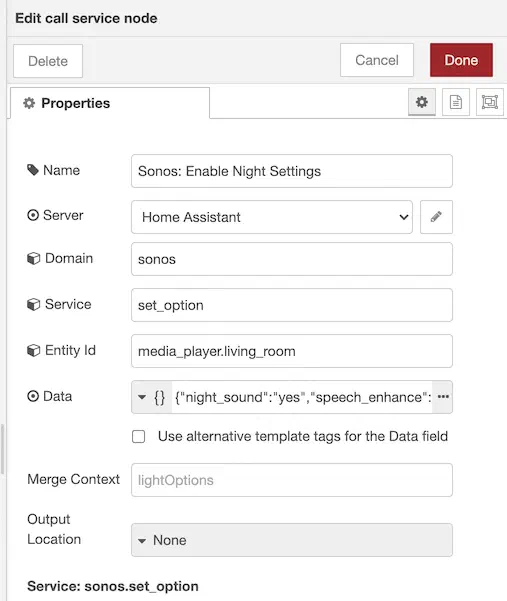
Task: Click the red Done button
Action: pyautogui.click(x=461, y=60)
